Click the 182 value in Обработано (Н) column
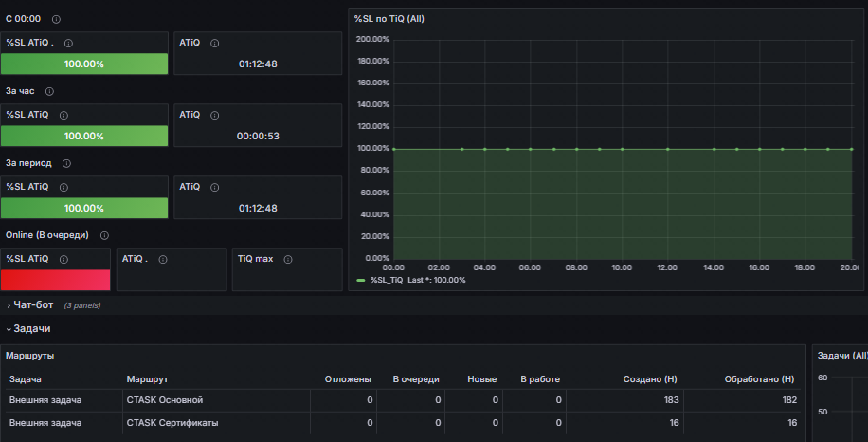 (789, 400)
